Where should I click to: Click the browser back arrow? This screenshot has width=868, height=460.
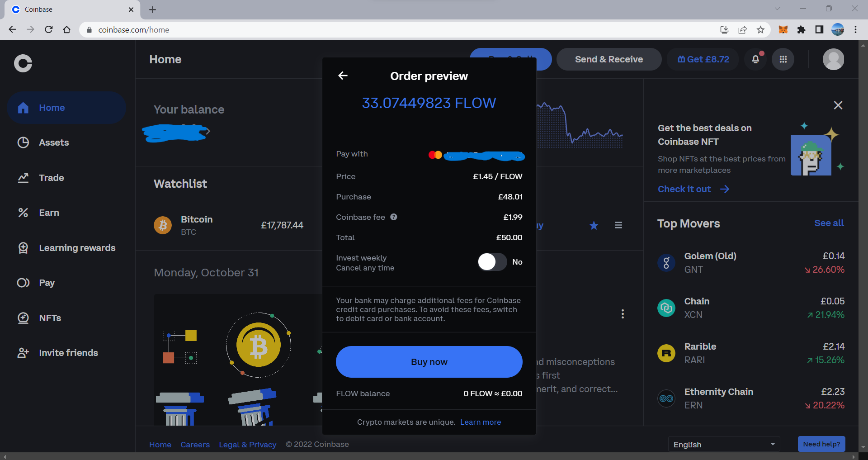(12, 30)
